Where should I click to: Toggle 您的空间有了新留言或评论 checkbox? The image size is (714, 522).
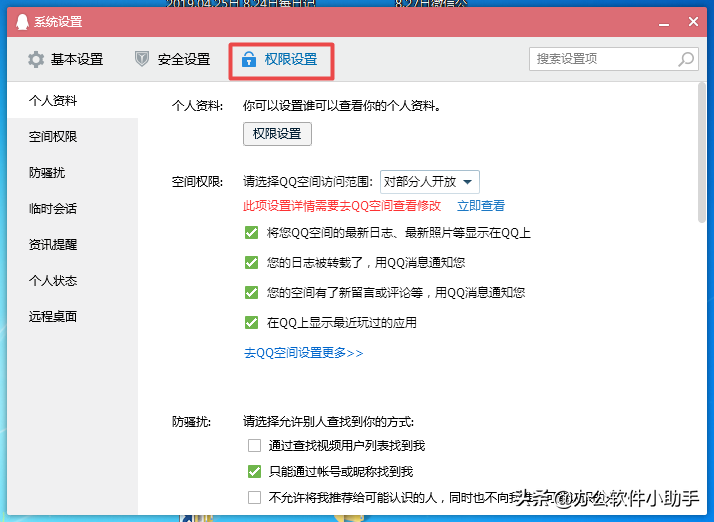tap(251, 292)
